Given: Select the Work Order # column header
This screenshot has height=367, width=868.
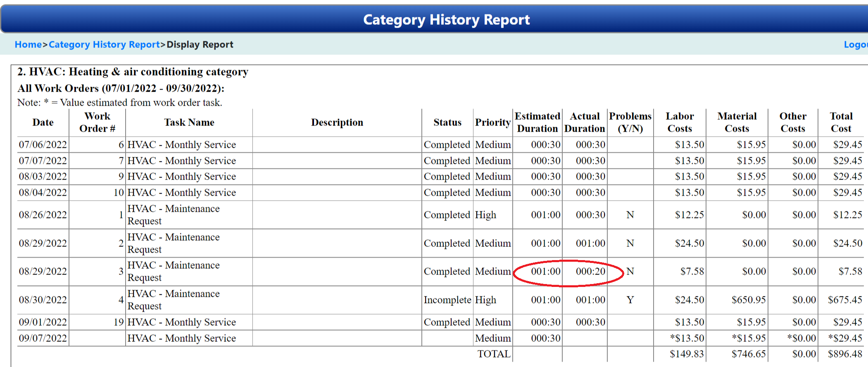Looking at the screenshot, I should (98, 123).
